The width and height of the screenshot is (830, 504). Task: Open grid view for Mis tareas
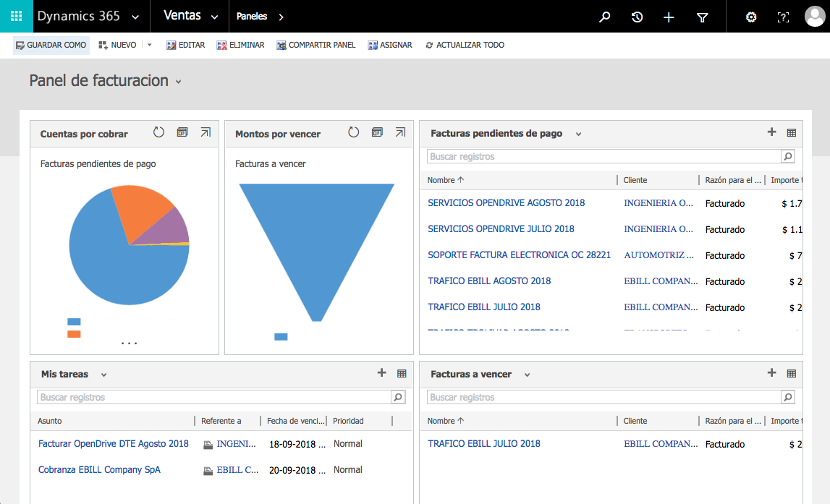pos(402,373)
